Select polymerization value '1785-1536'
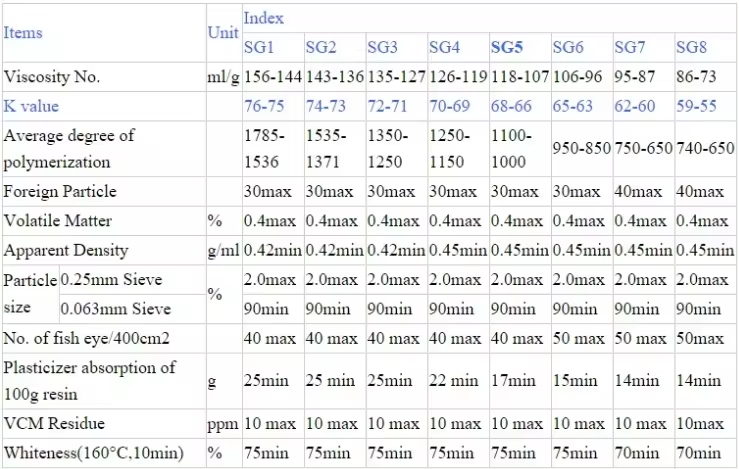The height and width of the screenshot is (469, 739). point(264,148)
